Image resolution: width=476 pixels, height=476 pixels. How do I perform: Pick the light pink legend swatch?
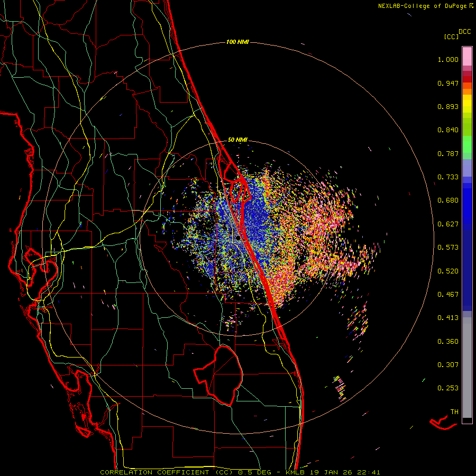(467, 57)
